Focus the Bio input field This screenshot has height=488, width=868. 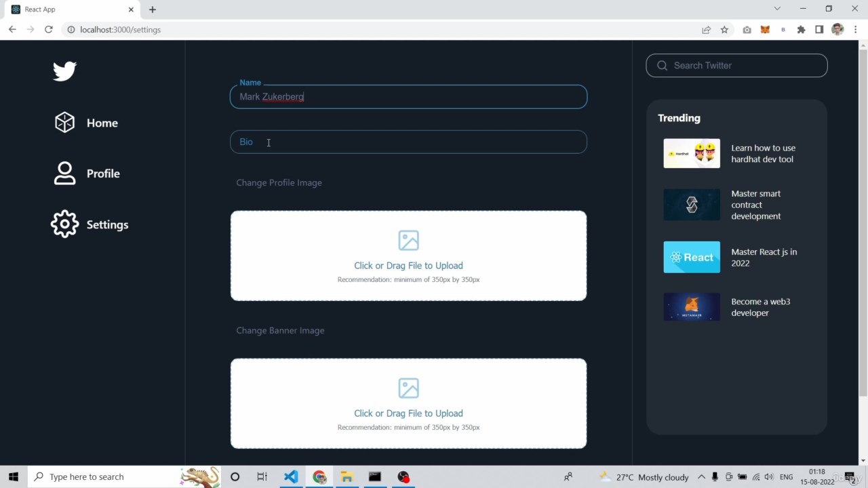click(408, 142)
